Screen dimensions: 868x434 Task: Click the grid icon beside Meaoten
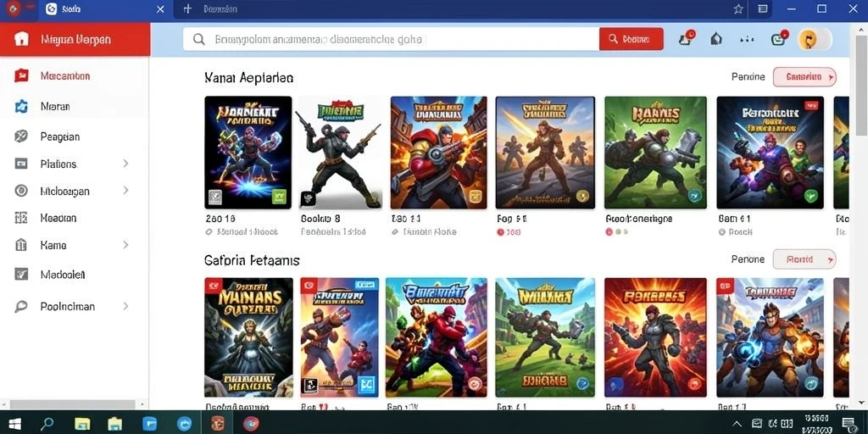point(21,218)
